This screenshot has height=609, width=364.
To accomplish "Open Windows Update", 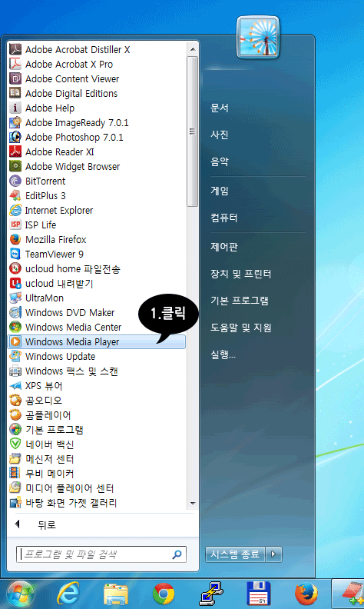I will [x=97, y=357].
